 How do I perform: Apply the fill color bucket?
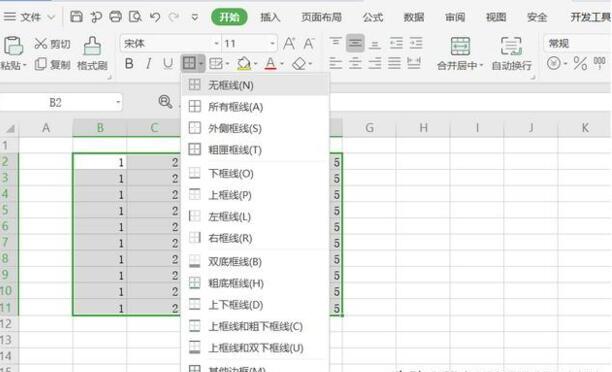244,63
